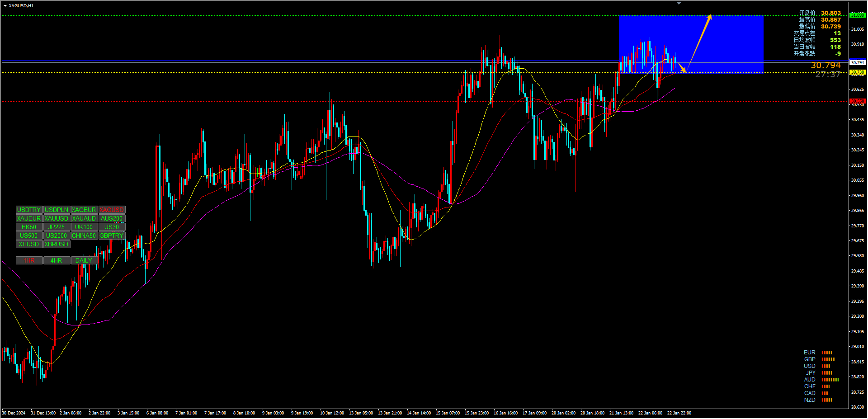Image resolution: width=868 pixels, height=419 pixels.
Task: Click the 开盘涨跌 value -9
Action: pos(838,54)
